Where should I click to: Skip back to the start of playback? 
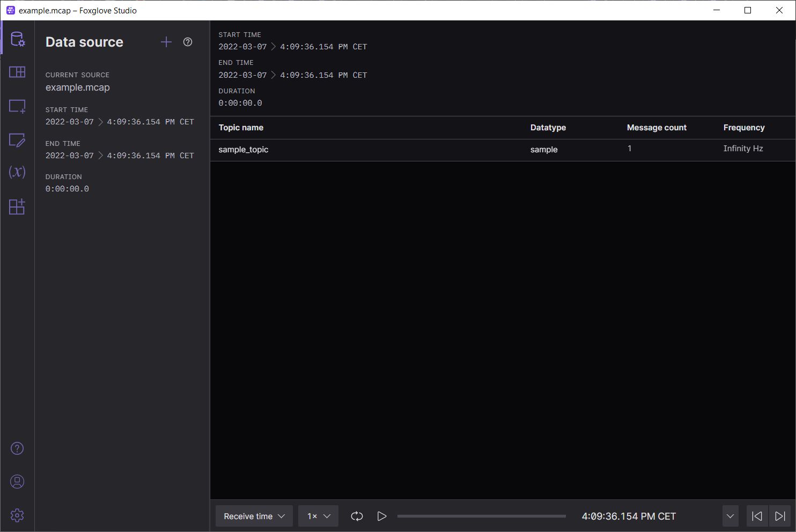(757, 516)
